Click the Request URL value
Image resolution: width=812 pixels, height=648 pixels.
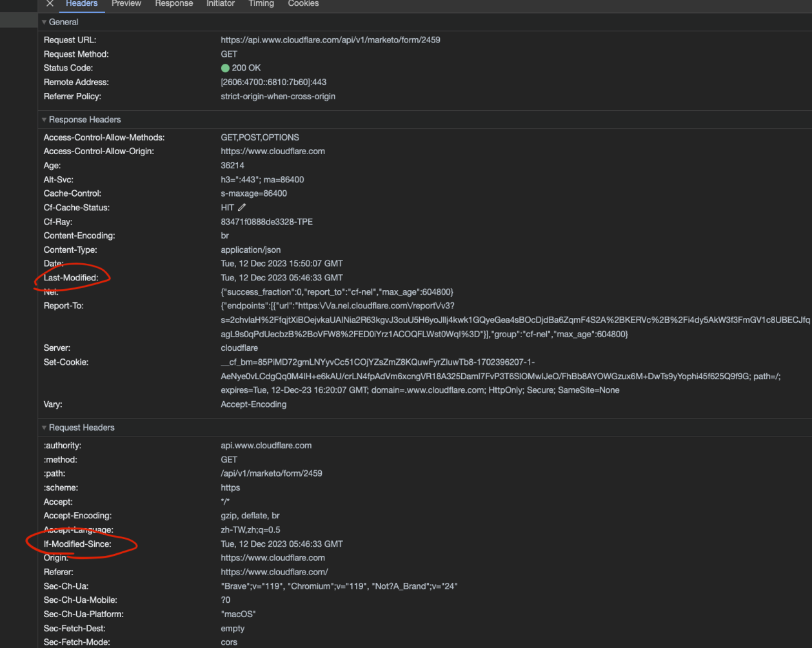coord(330,40)
